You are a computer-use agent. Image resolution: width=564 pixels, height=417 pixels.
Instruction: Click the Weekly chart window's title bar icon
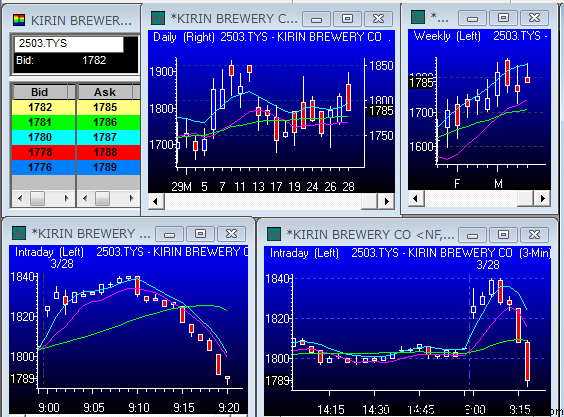click(418, 17)
